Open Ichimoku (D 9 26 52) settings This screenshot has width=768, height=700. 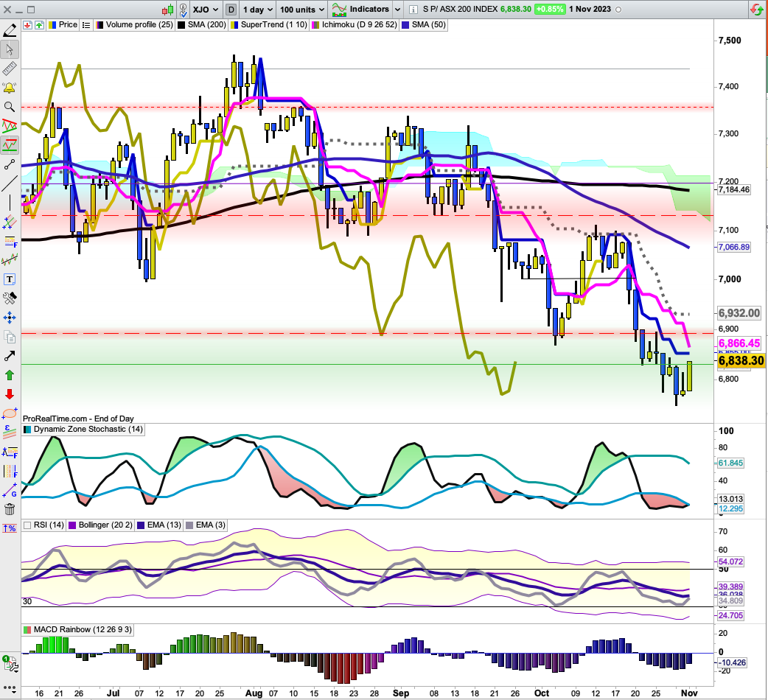(x=355, y=25)
